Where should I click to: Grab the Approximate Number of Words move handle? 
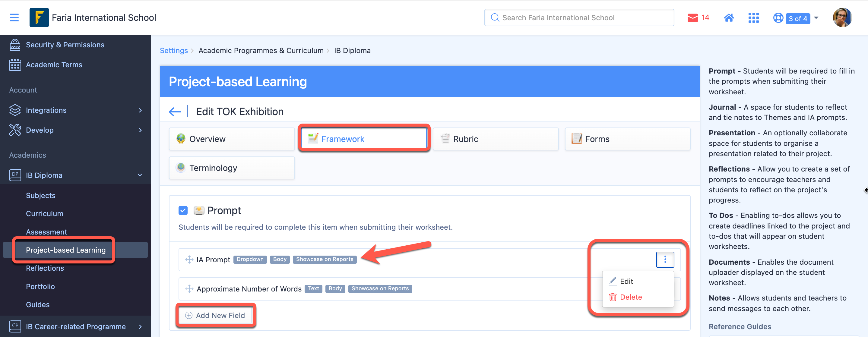(x=189, y=288)
